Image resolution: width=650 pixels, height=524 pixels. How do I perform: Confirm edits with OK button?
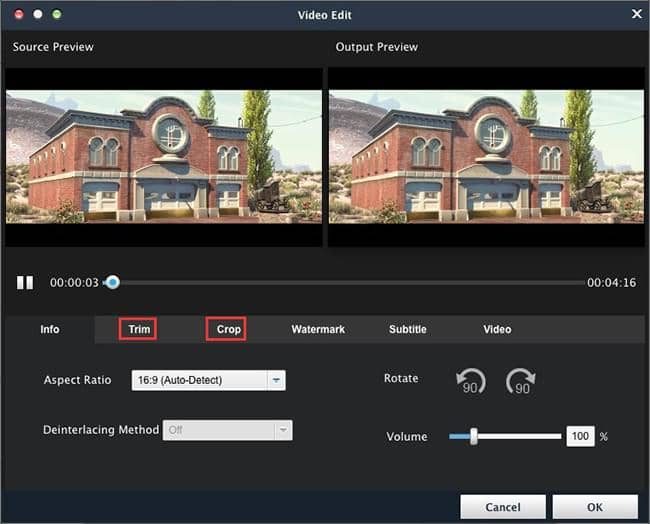(595, 507)
